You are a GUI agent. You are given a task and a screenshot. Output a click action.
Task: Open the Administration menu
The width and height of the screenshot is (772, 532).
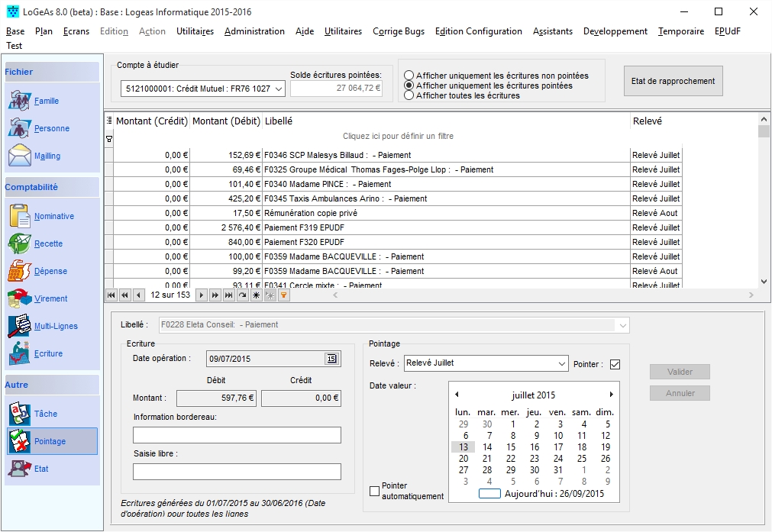pyautogui.click(x=254, y=31)
